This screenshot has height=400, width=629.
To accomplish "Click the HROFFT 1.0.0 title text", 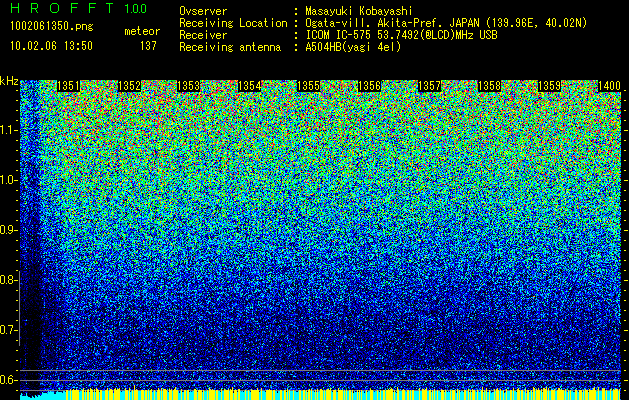I will [x=79, y=8].
